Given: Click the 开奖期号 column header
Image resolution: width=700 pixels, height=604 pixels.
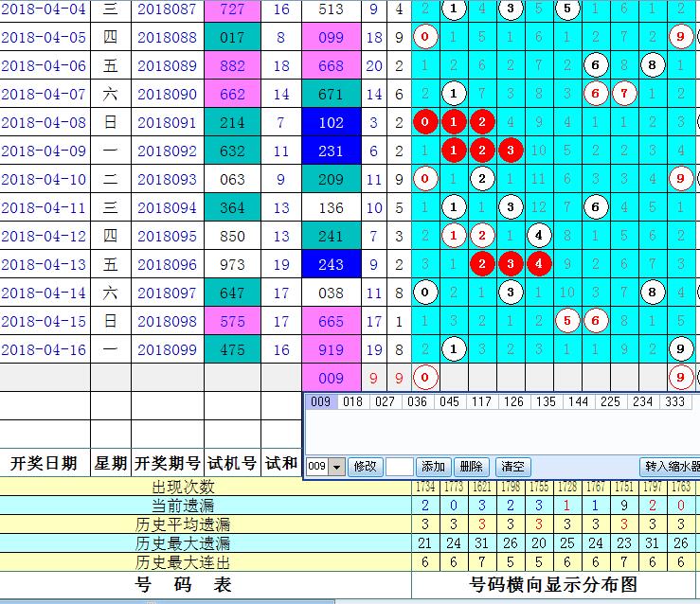Looking at the screenshot, I should [167, 464].
